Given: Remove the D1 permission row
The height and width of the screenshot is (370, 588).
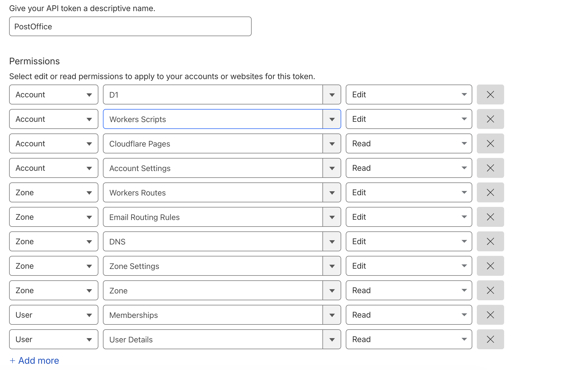Looking at the screenshot, I should pos(490,94).
